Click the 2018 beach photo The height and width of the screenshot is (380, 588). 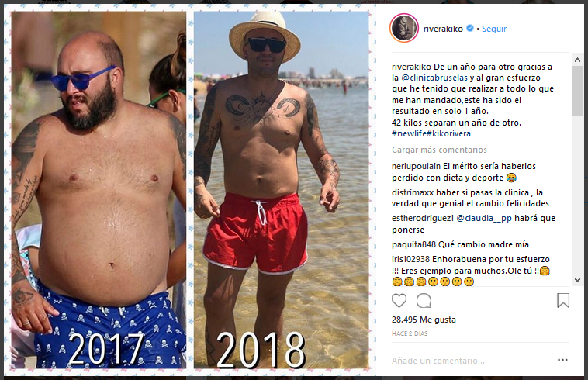[282, 190]
